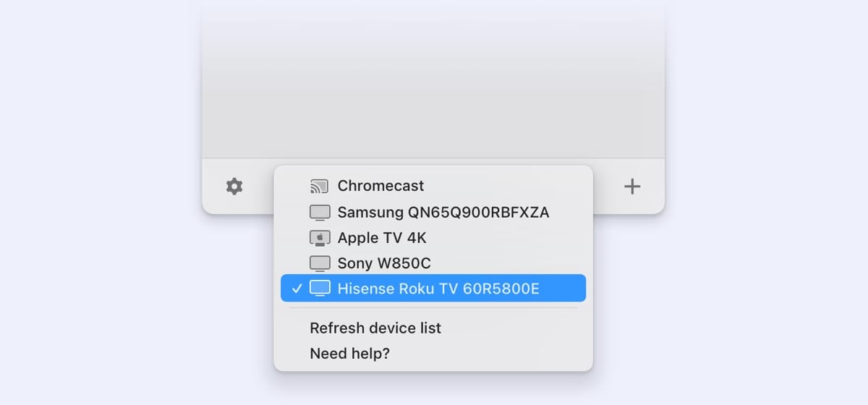Select Chromecast from the device list
The height and width of the screenshot is (405, 868).
point(380,187)
